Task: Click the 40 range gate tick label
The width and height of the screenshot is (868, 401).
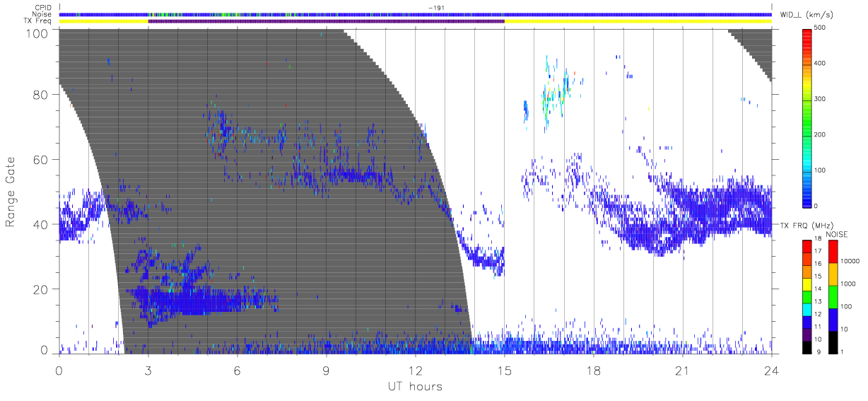Action: [39, 224]
